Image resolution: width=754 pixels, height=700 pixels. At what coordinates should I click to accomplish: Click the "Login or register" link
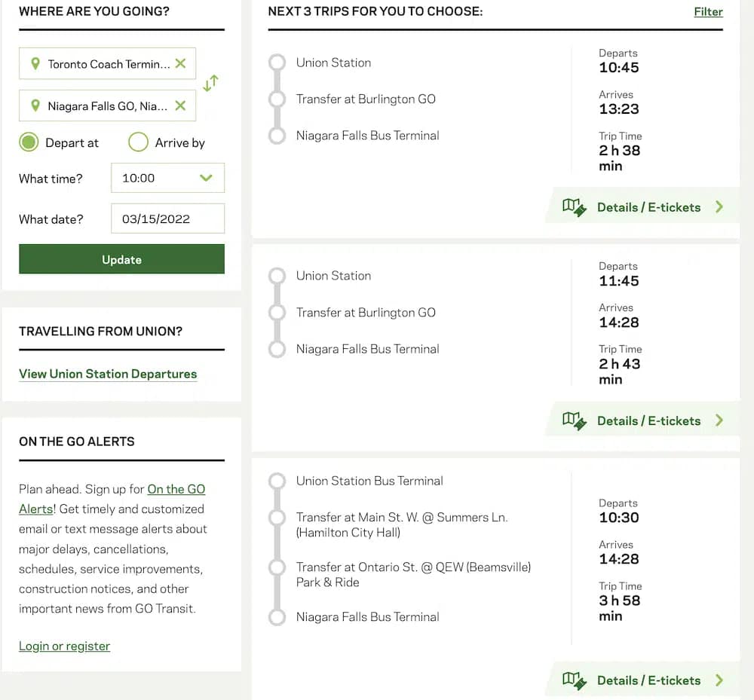point(64,646)
